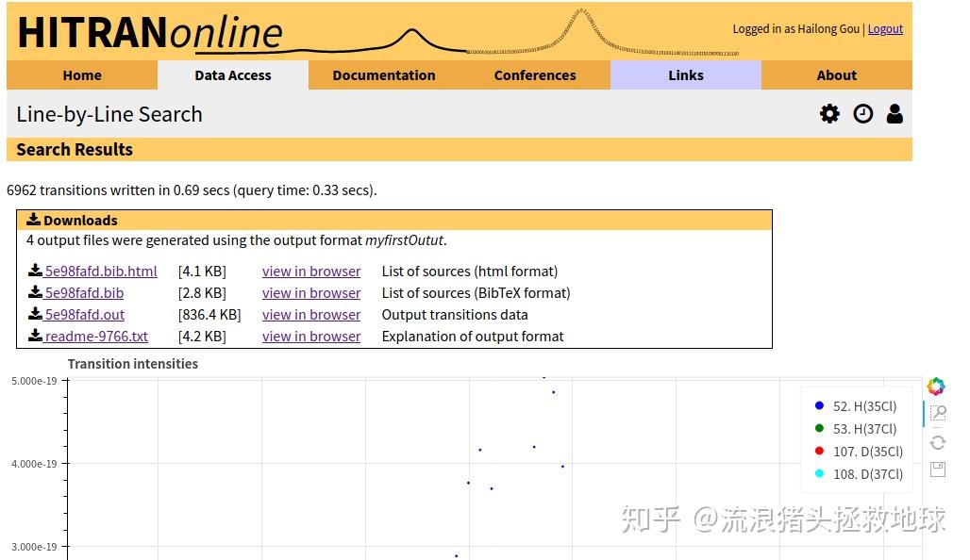
Task: Click the download icon beside 5e98fafd.bib.html
Action: click(x=35, y=271)
